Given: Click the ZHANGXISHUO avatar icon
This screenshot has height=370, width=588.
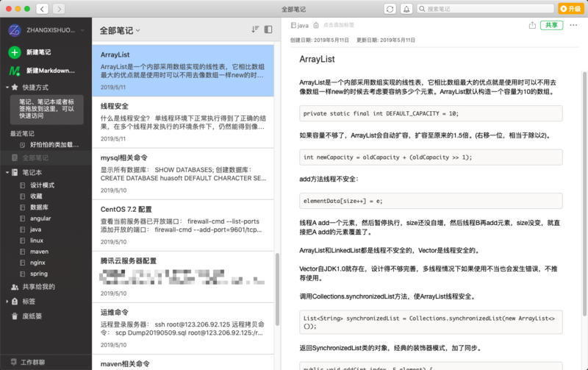Looking at the screenshot, I should [x=15, y=30].
